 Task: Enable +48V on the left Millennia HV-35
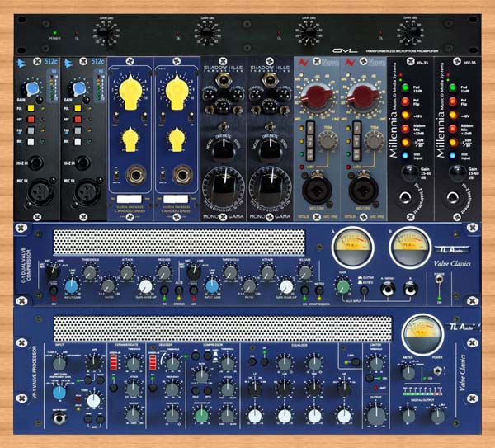click(x=405, y=115)
